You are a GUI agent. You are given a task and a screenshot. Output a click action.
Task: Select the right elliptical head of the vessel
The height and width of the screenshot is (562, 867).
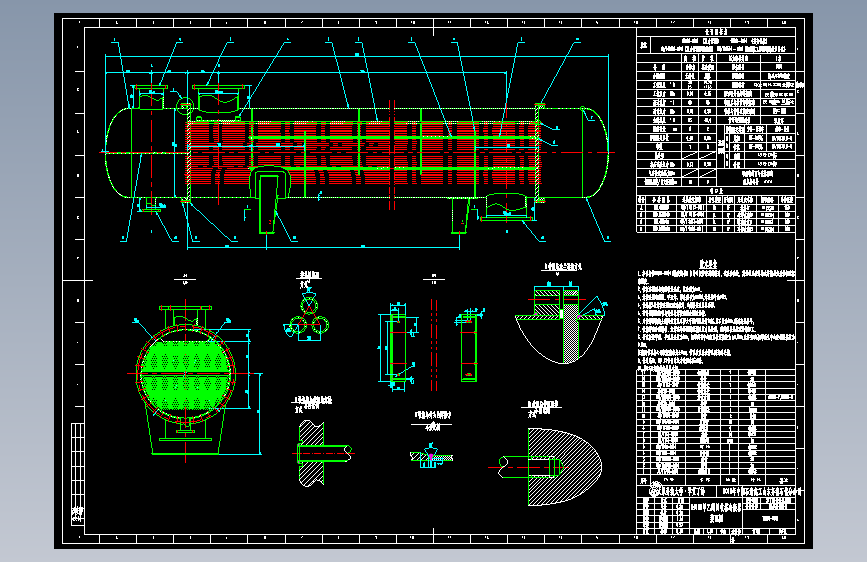coord(596,153)
